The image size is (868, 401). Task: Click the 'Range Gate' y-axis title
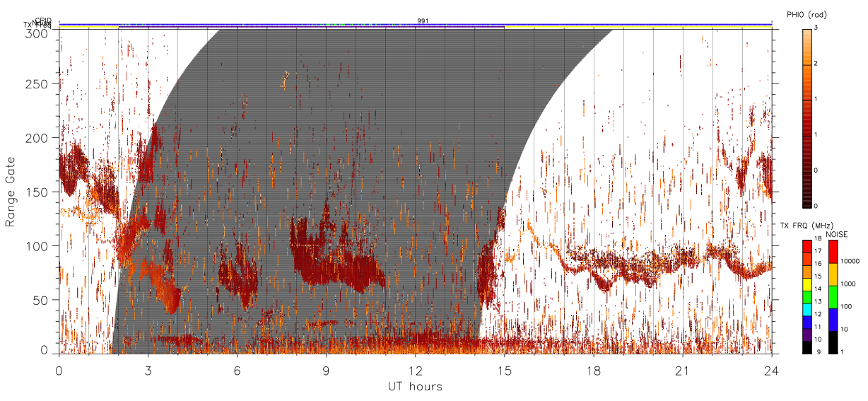[x=11, y=192]
